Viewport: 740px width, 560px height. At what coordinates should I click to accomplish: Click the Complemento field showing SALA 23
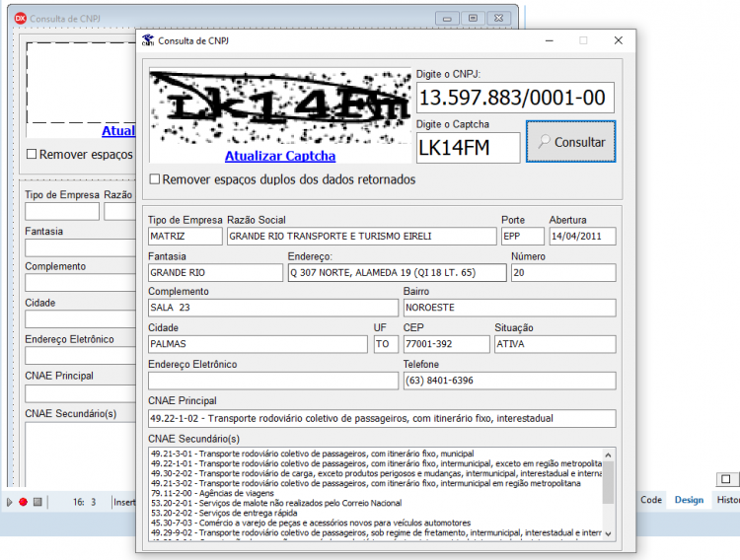272,308
